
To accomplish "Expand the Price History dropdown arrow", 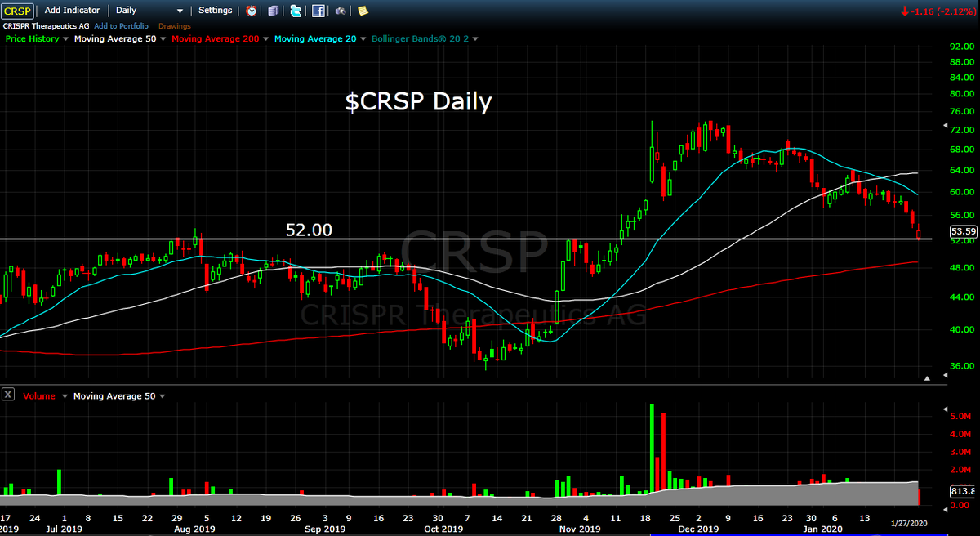I will click(x=66, y=39).
